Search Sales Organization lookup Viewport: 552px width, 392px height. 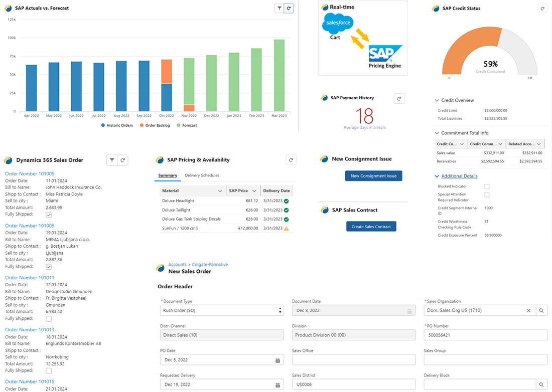coord(541,310)
